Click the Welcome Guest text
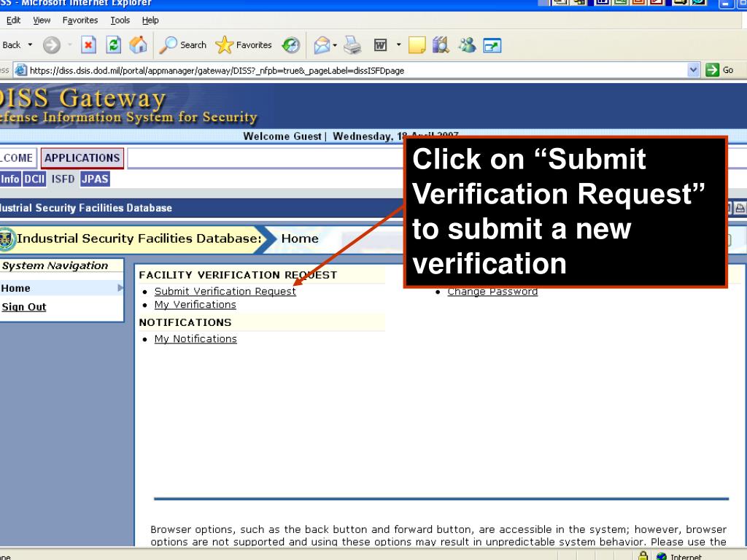 tap(282, 136)
